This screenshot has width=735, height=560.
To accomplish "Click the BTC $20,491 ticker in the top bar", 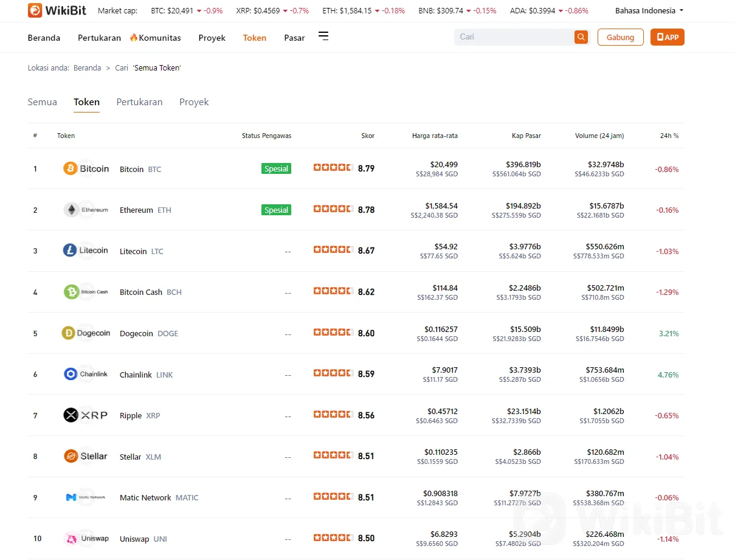I will 187,11.
